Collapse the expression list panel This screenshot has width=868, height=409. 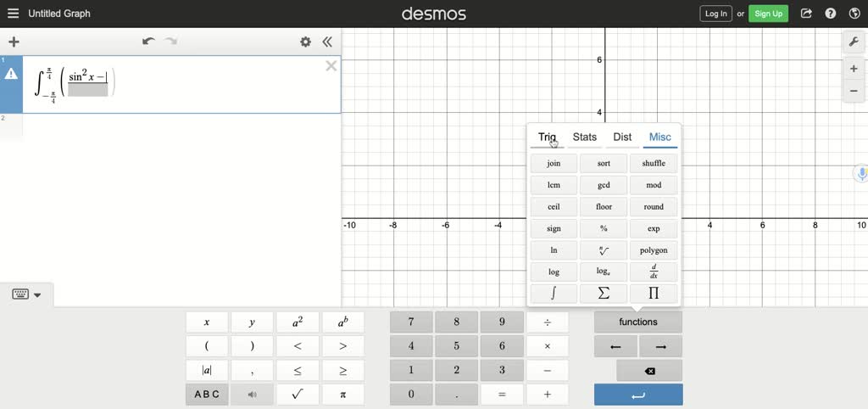327,42
